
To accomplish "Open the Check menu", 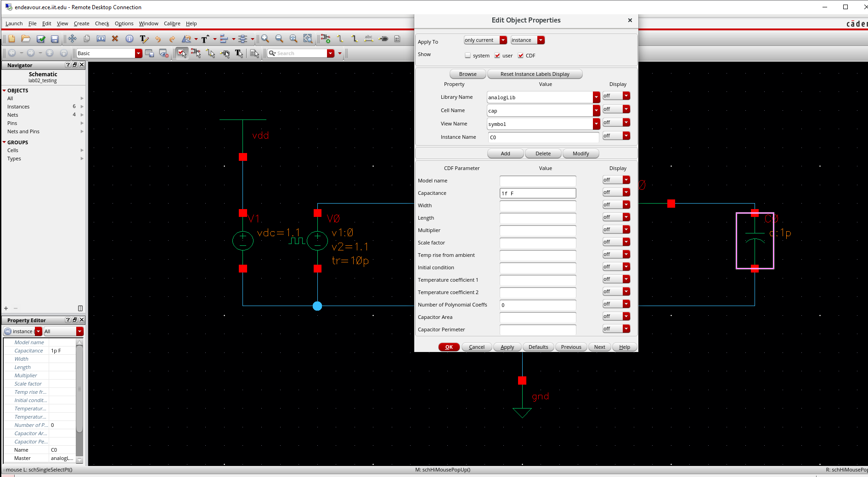I will [102, 23].
